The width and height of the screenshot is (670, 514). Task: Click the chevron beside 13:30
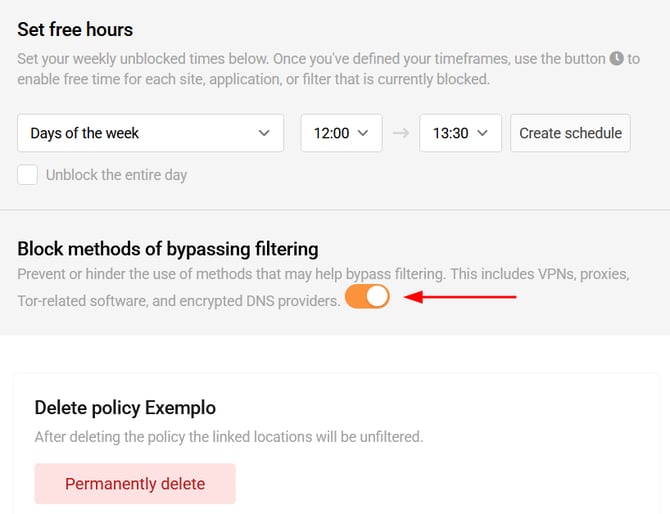pyautogui.click(x=483, y=133)
